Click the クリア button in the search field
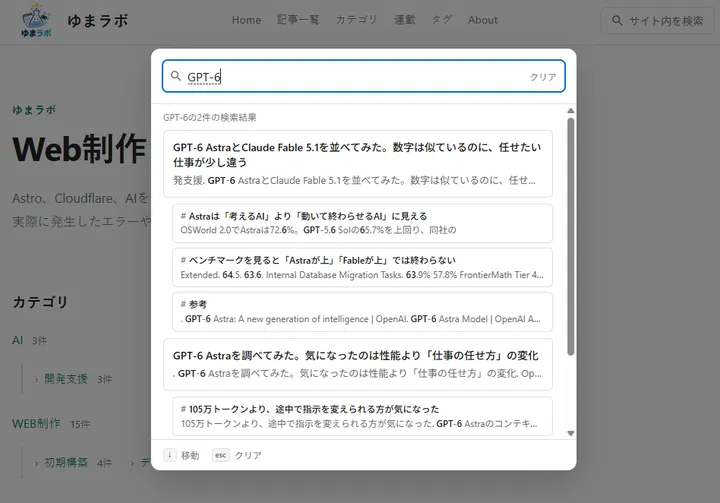Viewport: 720px width, 503px height. 543,77
